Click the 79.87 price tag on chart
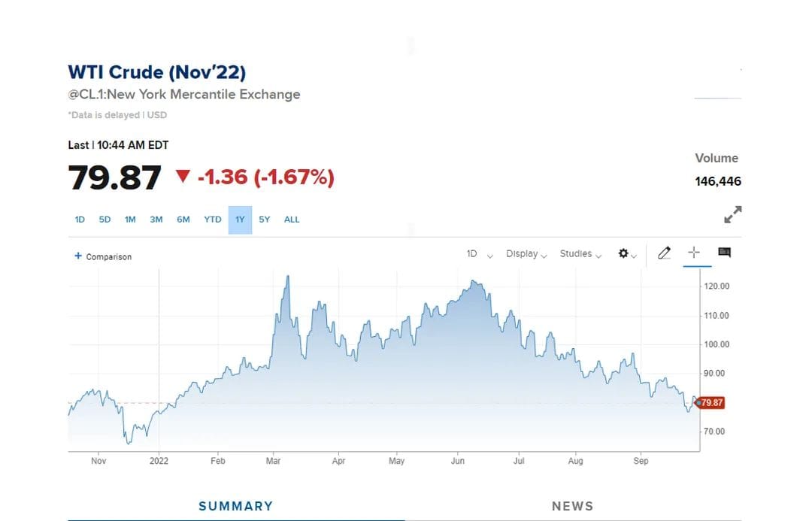This screenshot has height=521, width=812. click(x=711, y=403)
